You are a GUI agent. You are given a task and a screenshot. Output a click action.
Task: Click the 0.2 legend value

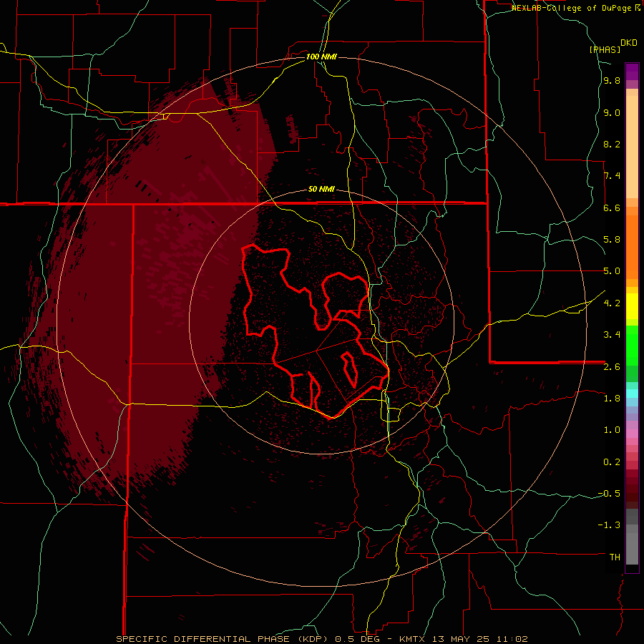(x=612, y=462)
